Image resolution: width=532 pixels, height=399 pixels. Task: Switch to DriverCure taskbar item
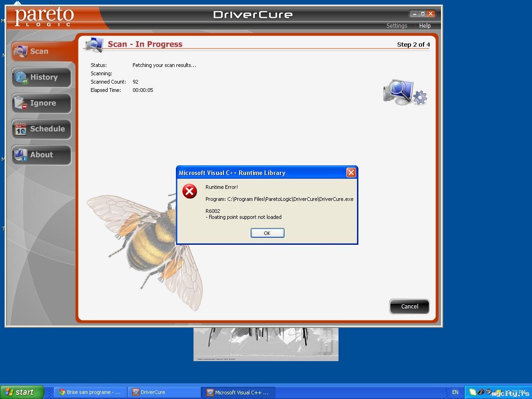pyautogui.click(x=164, y=392)
